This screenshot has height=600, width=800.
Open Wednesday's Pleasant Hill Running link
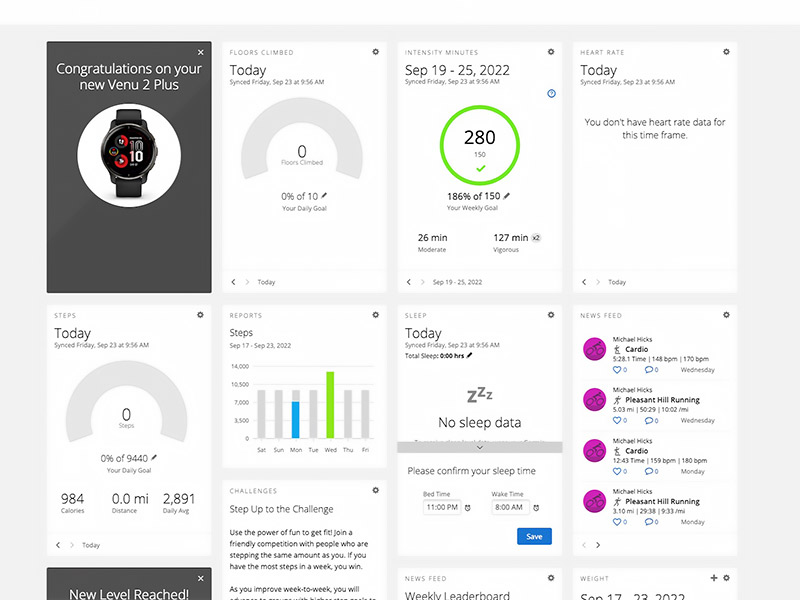click(662, 400)
